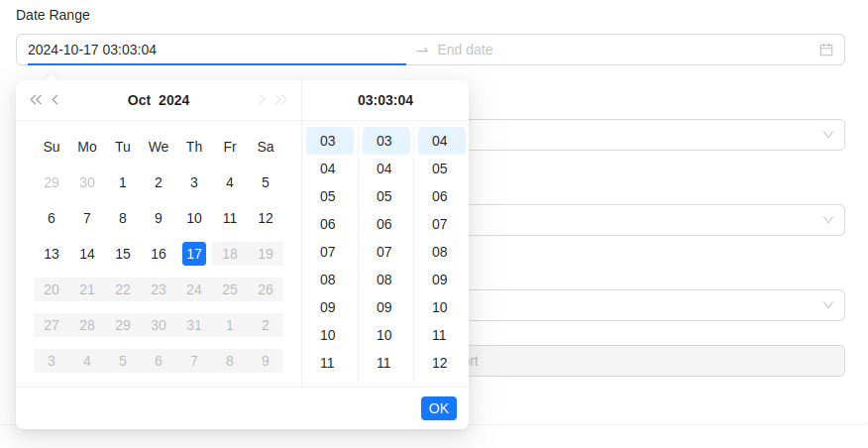
Task: Select Sunday October 6 in calendar
Action: 52,218
